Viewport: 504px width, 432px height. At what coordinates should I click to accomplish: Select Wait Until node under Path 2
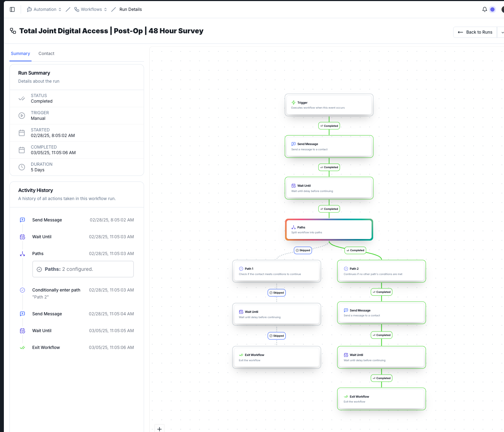(x=381, y=357)
